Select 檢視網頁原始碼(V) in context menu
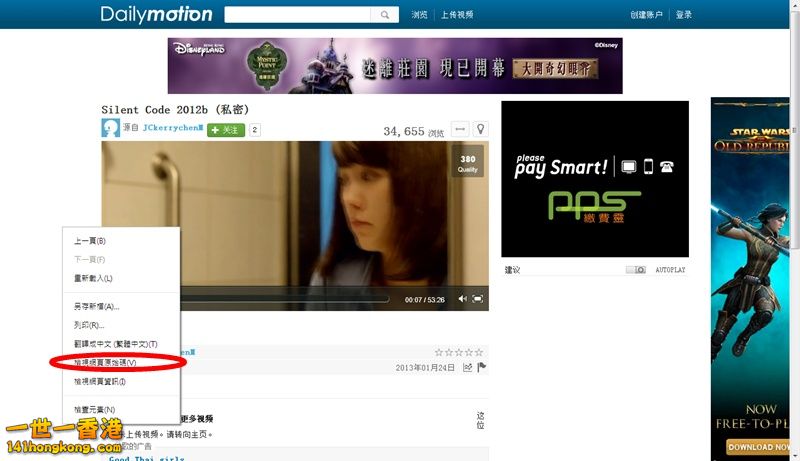The image size is (800, 461). tap(105, 362)
